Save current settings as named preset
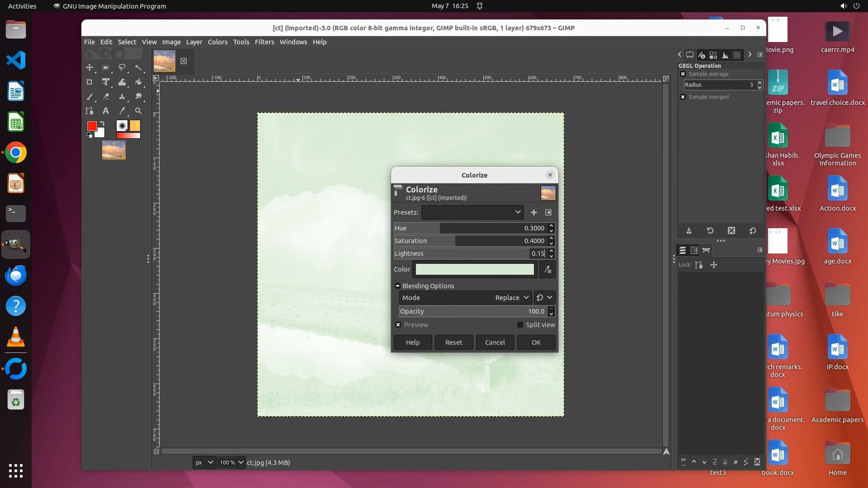This screenshot has width=868, height=488. point(534,212)
